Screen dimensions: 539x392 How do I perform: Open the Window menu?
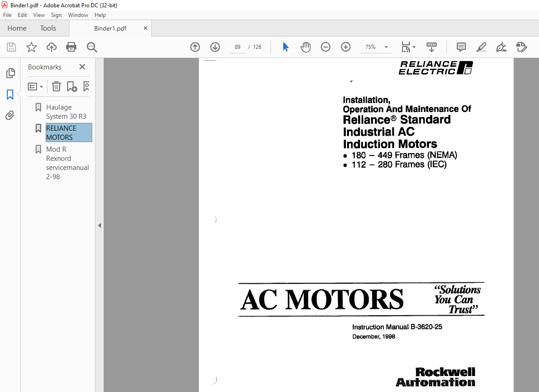[x=78, y=15]
